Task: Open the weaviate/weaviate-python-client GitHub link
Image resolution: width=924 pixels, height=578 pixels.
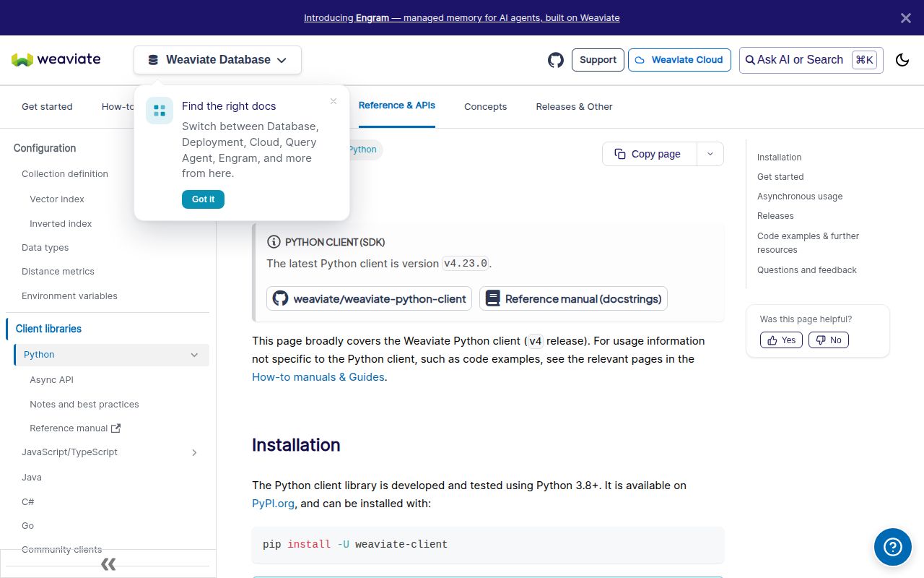Action: click(x=369, y=298)
